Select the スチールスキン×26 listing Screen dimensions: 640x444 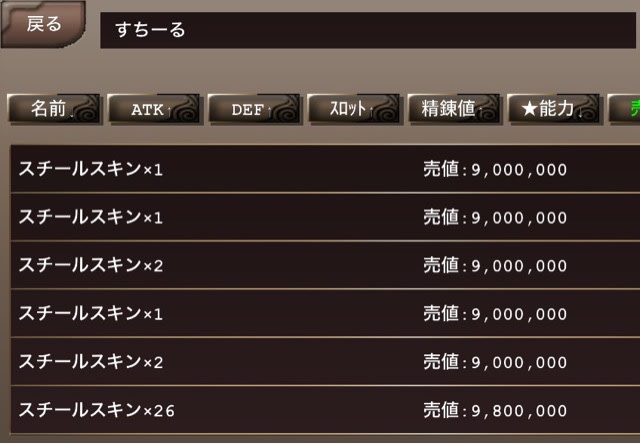[x=325, y=410]
